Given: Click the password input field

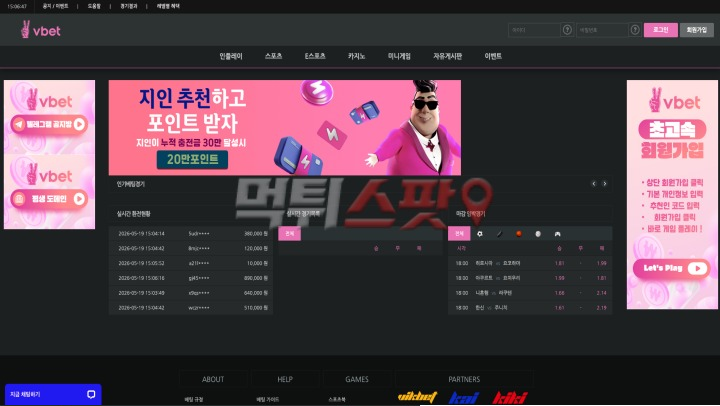Looking at the screenshot, I should tap(602, 30).
